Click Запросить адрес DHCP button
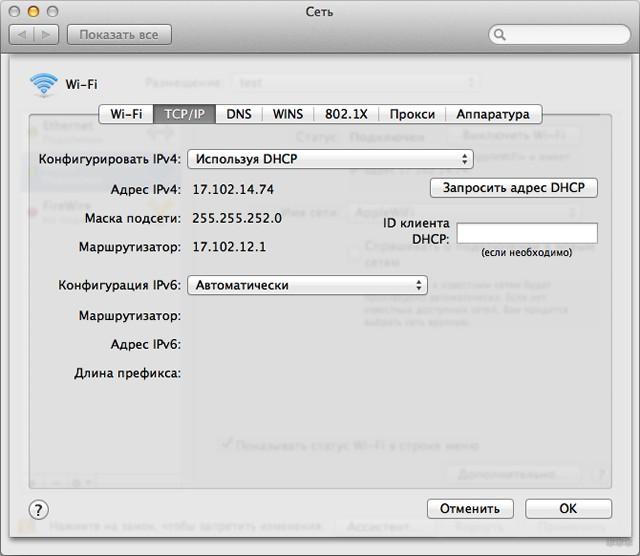Viewport: 640px width, 556px height. click(x=514, y=188)
